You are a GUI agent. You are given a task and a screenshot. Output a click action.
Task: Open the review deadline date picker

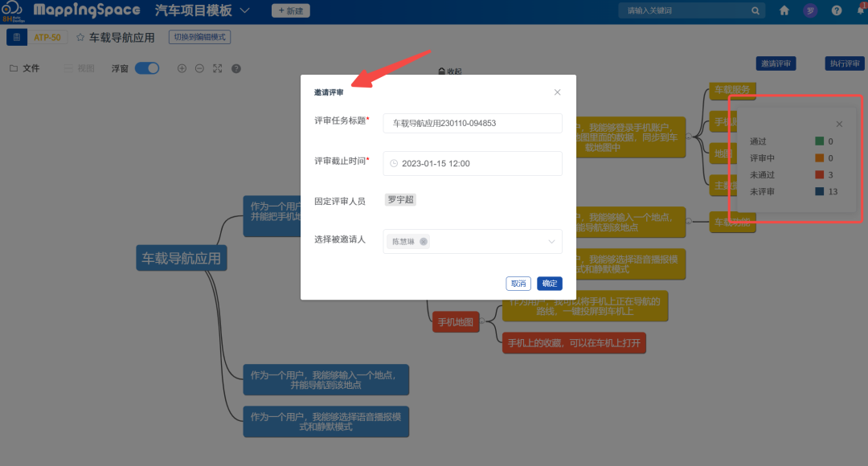coord(472,163)
